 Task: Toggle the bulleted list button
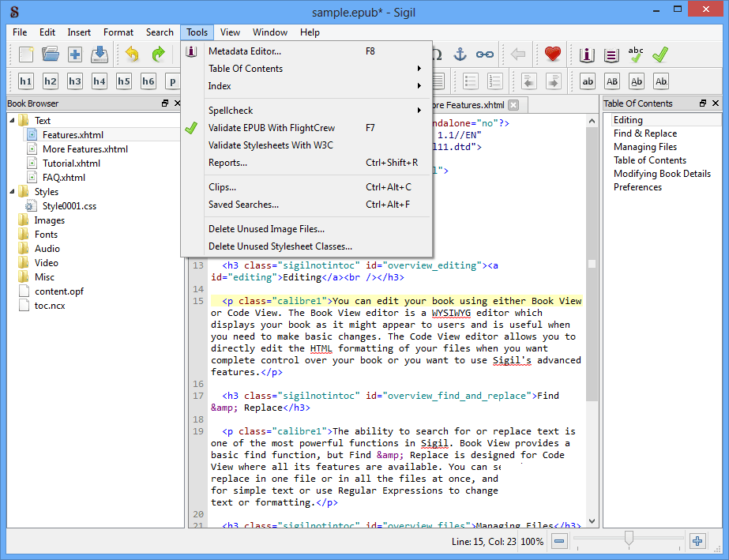point(471,81)
